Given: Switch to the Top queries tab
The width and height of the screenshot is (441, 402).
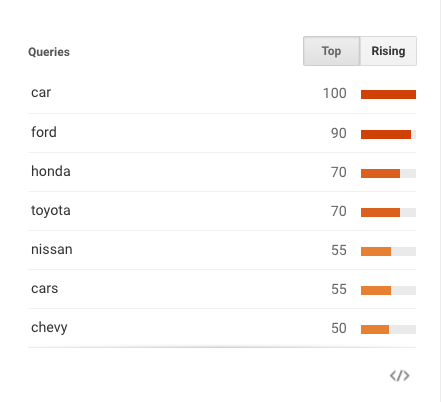Looking at the screenshot, I should (x=331, y=51).
